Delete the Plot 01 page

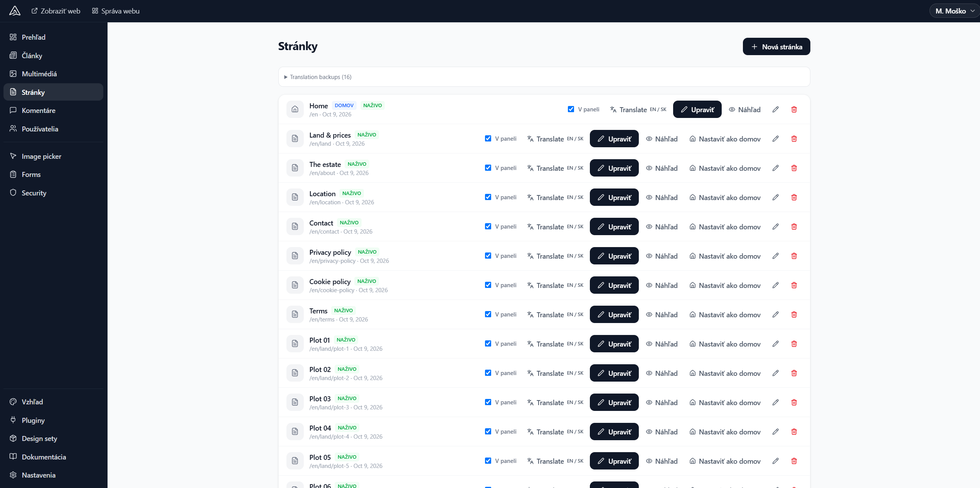tap(794, 344)
